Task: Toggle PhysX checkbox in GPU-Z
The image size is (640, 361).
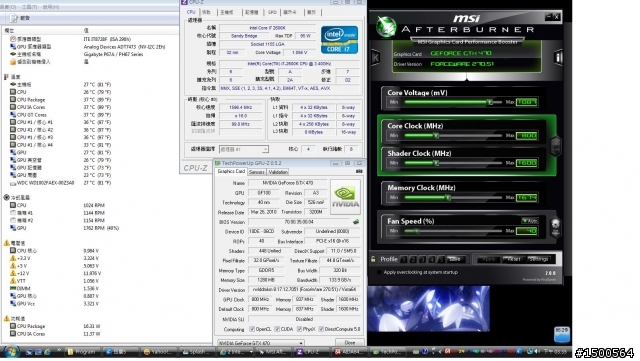Action: coord(300,329)
